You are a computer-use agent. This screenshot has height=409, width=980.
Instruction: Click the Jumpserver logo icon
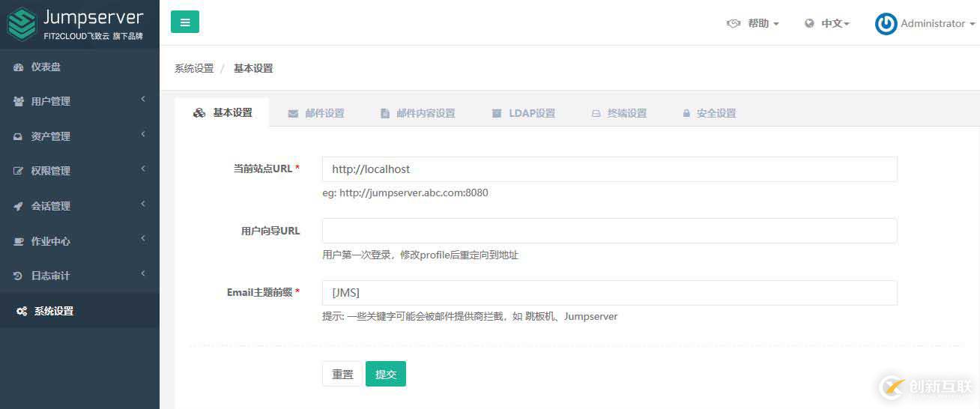click(x=22, y=24)
